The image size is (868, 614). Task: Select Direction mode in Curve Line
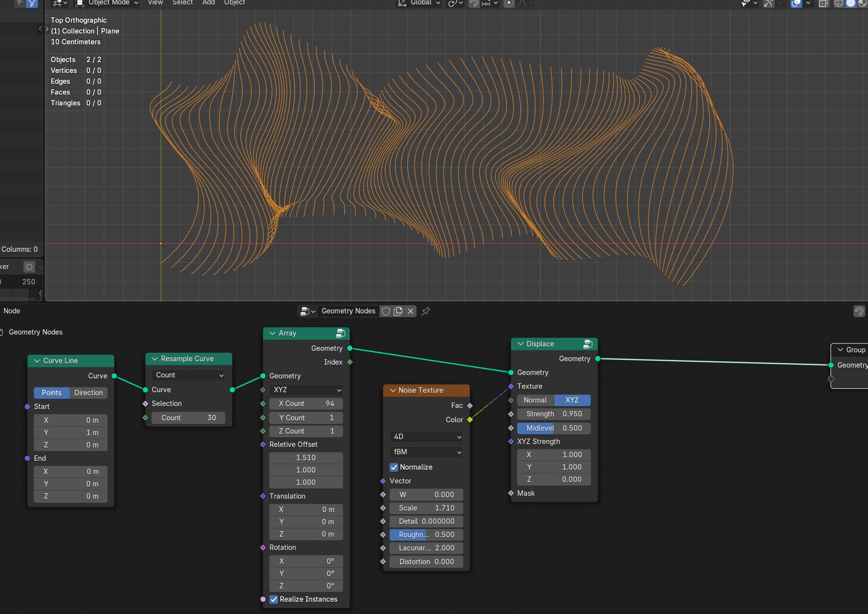click(x=89, y=393)
